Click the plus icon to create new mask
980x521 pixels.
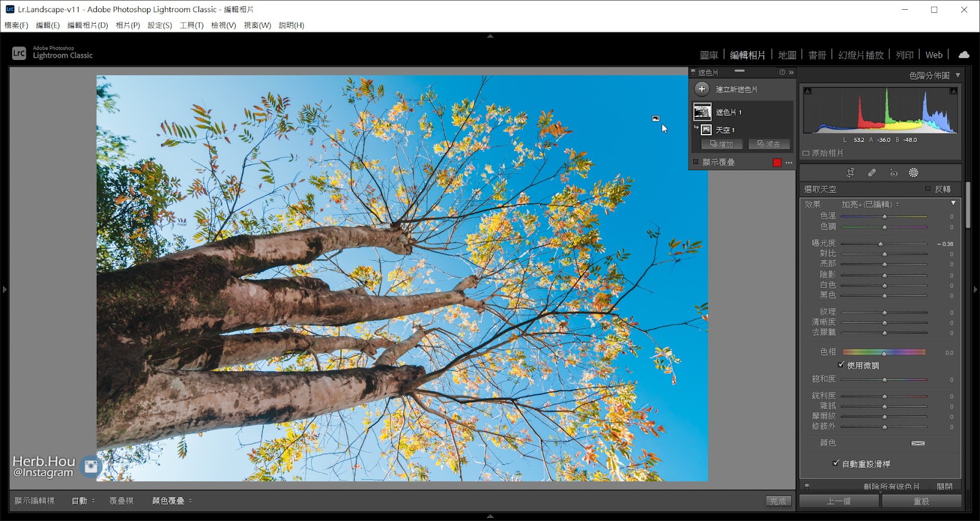point(702,89)
